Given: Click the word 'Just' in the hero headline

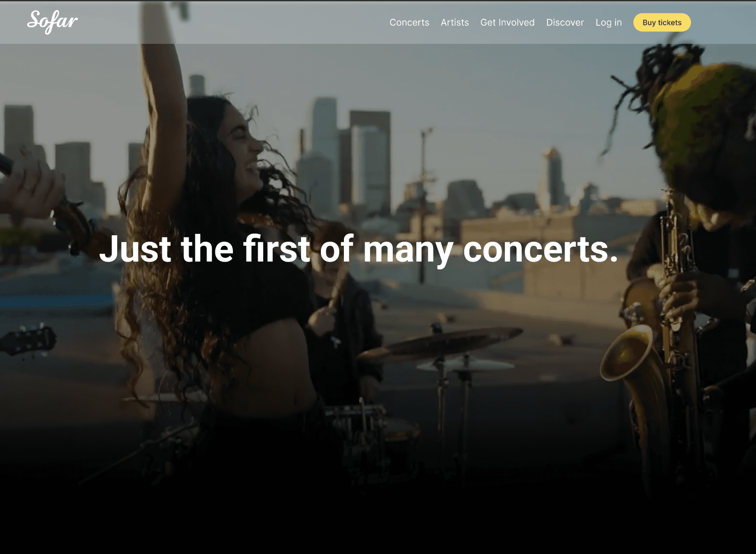Looking at the screenshot, I should point(135,250).
